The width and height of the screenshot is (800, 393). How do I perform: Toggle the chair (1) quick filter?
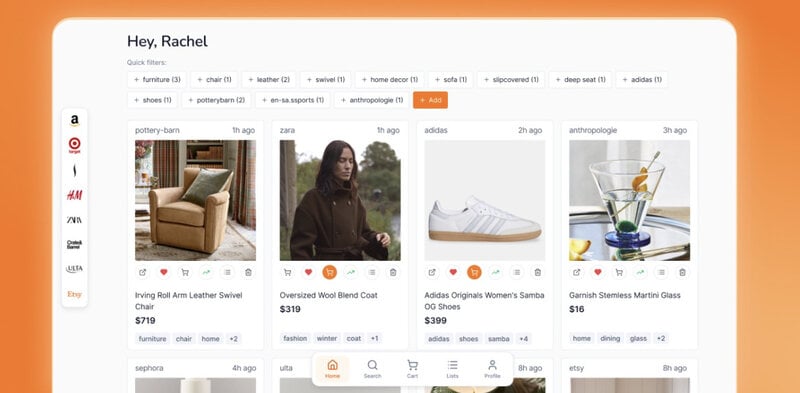tap(214, 80)
